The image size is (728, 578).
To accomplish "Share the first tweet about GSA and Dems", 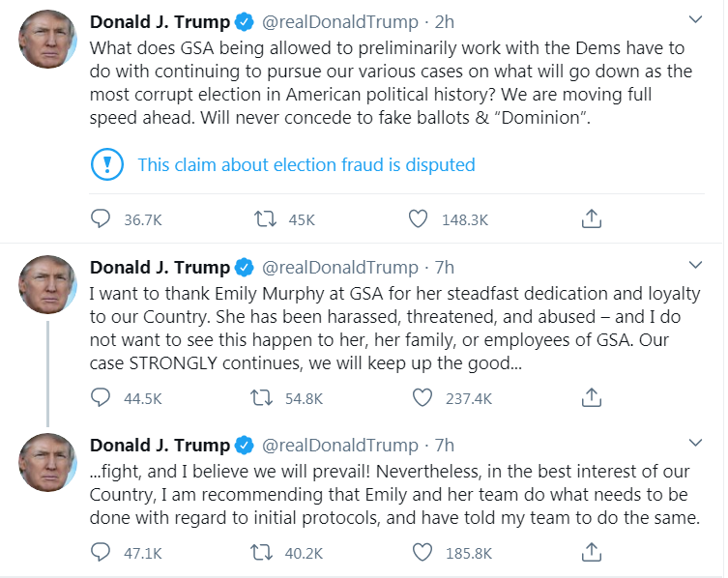I will tap(592, 219).
